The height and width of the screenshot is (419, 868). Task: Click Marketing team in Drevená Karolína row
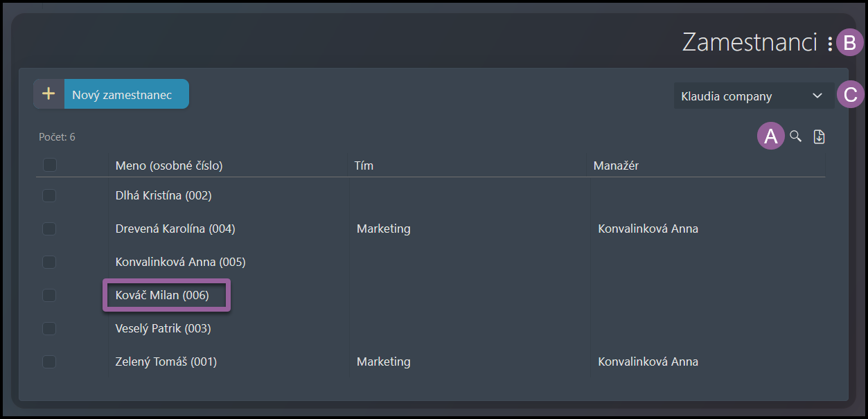point(383,229)
